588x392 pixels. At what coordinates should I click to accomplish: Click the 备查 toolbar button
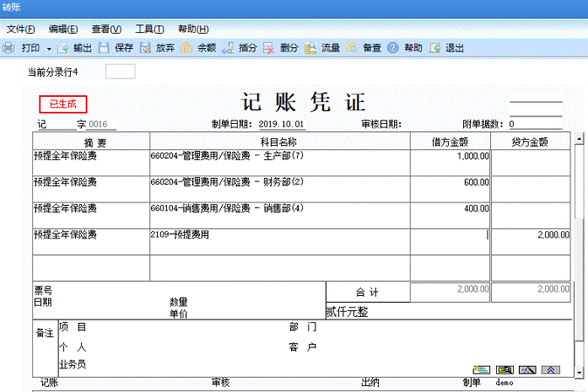pyautogui.click(x=364, y=48)
